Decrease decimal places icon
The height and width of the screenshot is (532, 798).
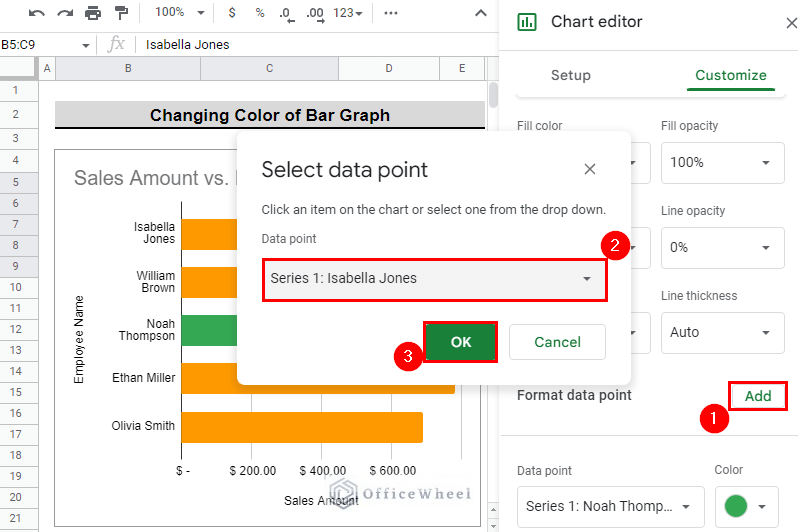tap(287, 13)
